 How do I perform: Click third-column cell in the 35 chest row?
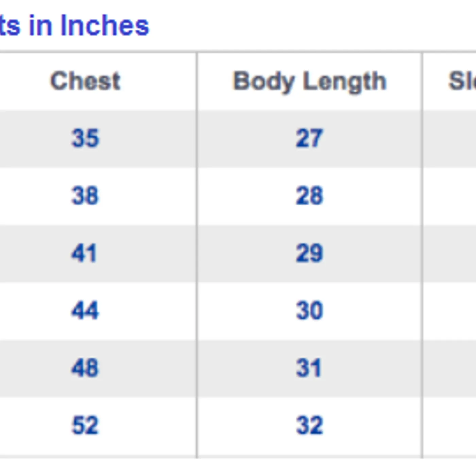(x=449, y=138)
